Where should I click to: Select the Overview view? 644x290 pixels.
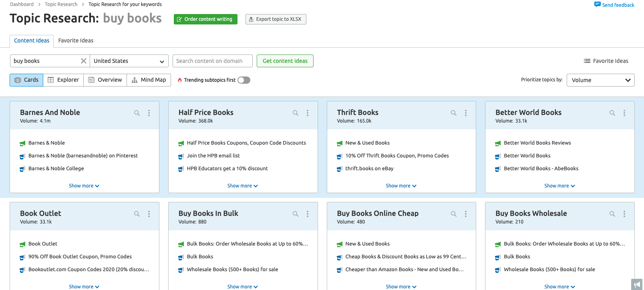click(105, 80)
